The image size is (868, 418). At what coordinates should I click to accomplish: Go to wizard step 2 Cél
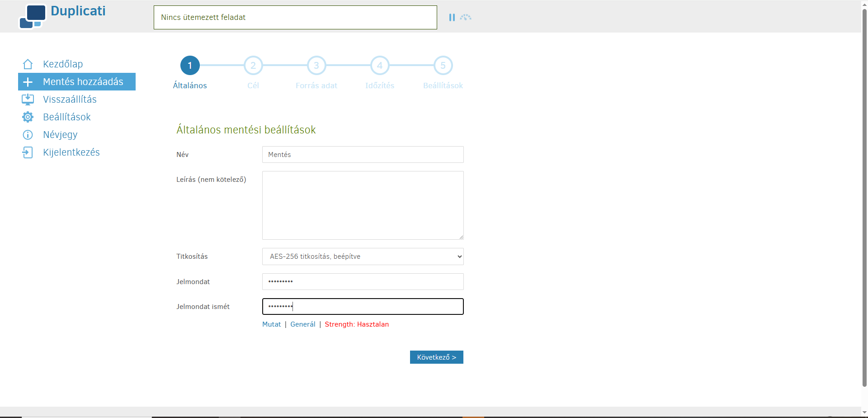click(x=253, y=66)
